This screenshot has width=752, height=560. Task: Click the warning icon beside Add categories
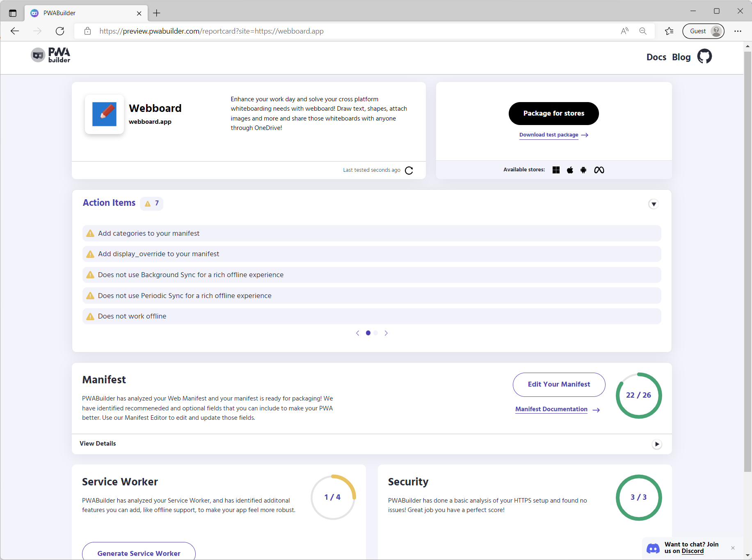90,233
